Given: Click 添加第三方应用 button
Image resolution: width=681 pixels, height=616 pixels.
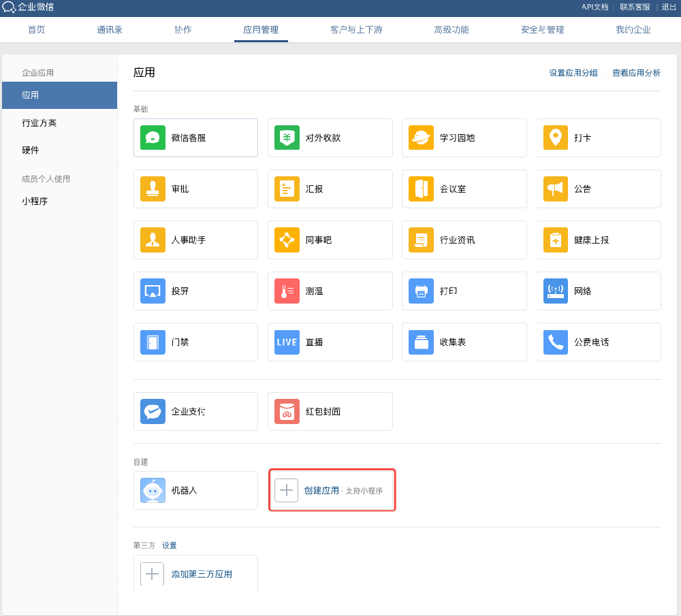Looking at the screenshot, I should [202, 574].
